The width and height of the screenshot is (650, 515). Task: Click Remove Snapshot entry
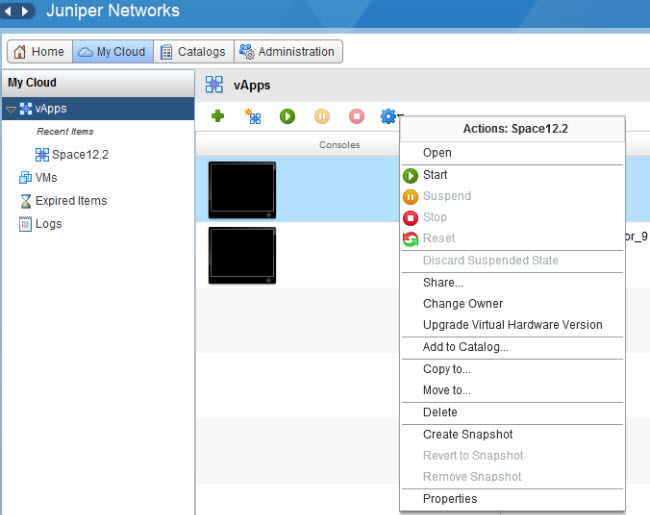512,477
